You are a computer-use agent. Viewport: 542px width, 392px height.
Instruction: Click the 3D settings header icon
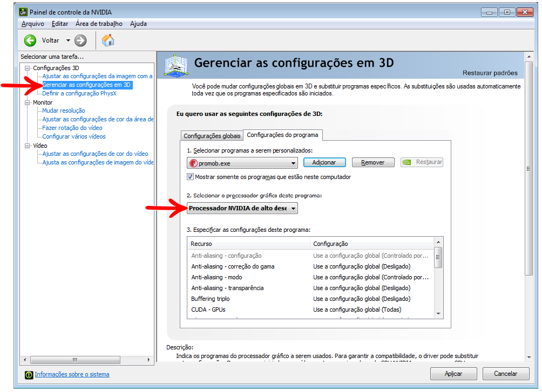177,65
